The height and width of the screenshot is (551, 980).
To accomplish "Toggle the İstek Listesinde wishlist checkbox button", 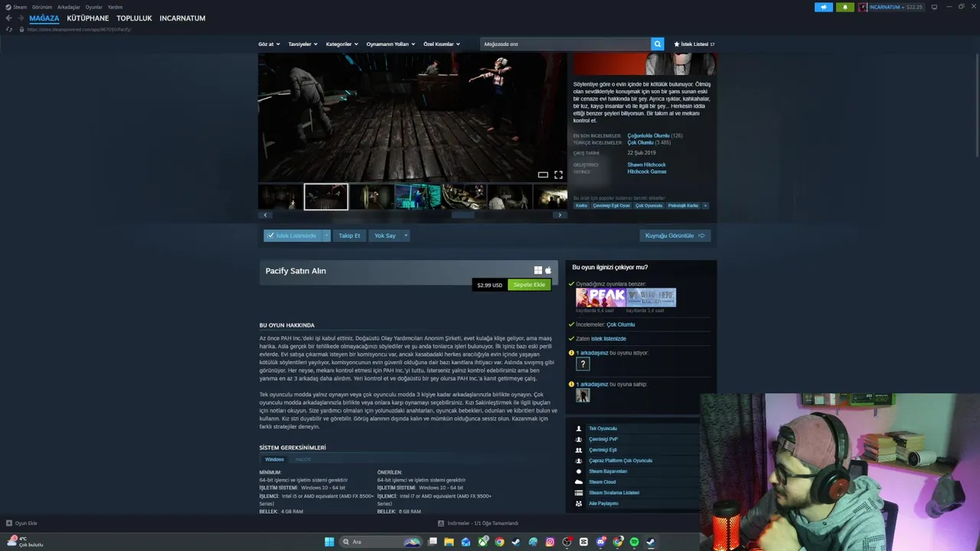I will [293, 236].
